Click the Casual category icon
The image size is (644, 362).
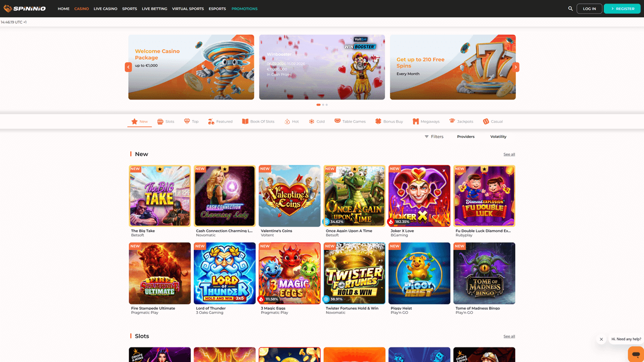tap(486, 121)
